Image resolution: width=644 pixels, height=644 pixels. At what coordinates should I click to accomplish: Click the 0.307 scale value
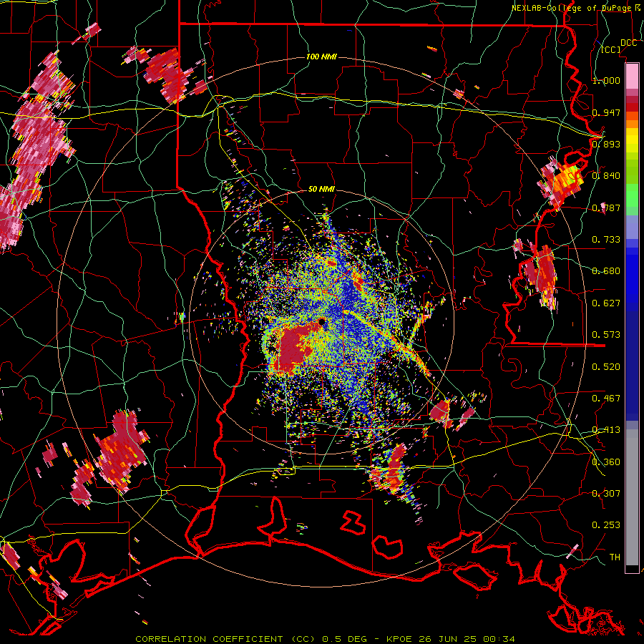pos(606,494)
